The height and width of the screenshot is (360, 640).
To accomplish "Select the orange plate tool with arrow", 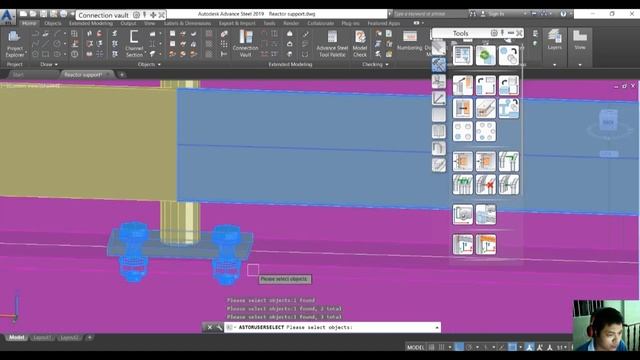I will (x=463, y=109).
